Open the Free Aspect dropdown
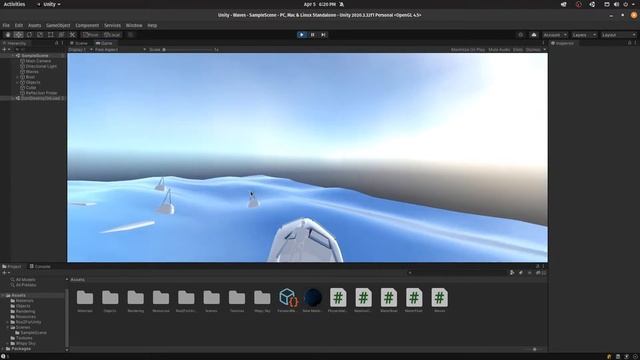The width and height of the screenshot is (640, 360). coord(120,50)
